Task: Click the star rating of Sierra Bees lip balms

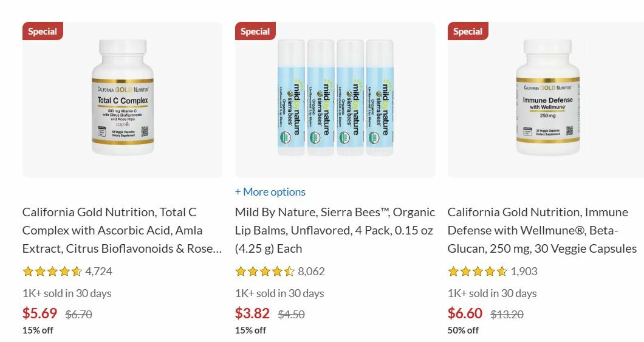Action: click(264, 272)
